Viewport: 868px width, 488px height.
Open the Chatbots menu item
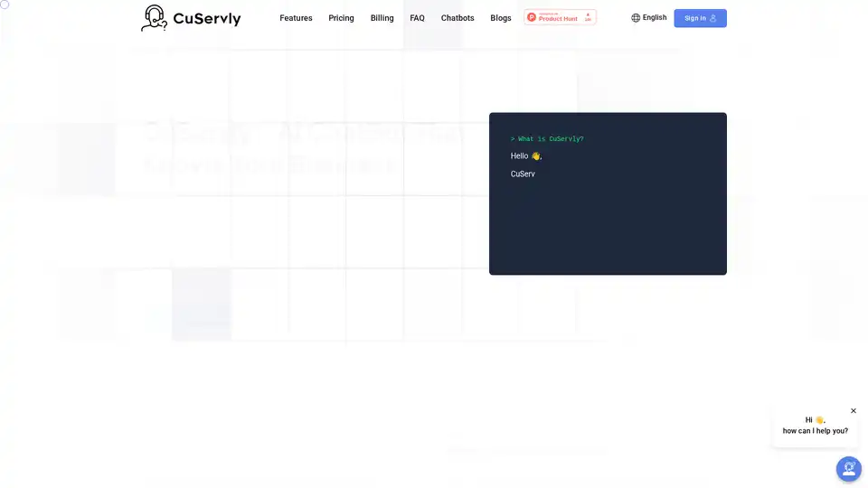(457, 18)
